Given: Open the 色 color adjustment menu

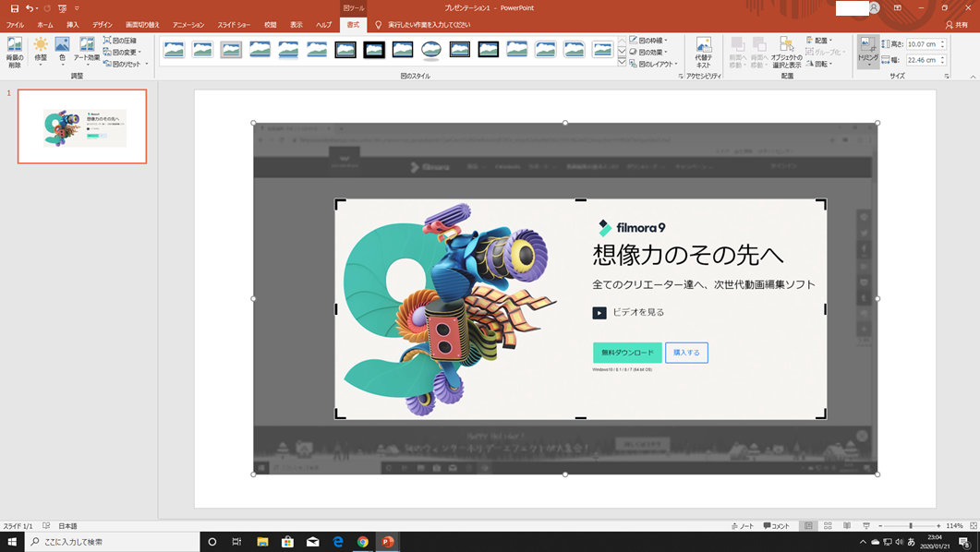Looking at the screenshot, I should click(62, 52).
